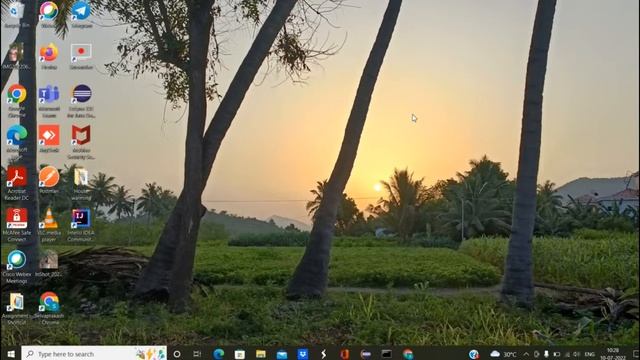The width and height of the screenshot is (640, 360).
Task: Launch the Cisco Webex Meetings shortcut
Action: [16, 267]
